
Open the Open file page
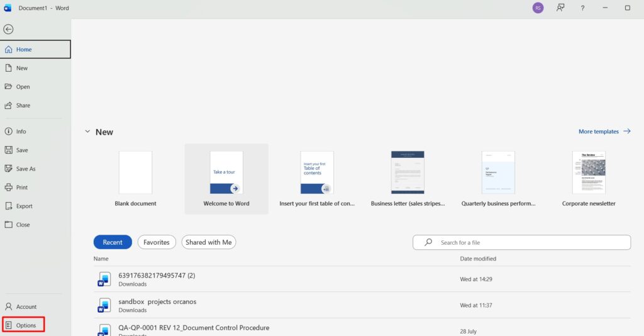tap(35, 87)
